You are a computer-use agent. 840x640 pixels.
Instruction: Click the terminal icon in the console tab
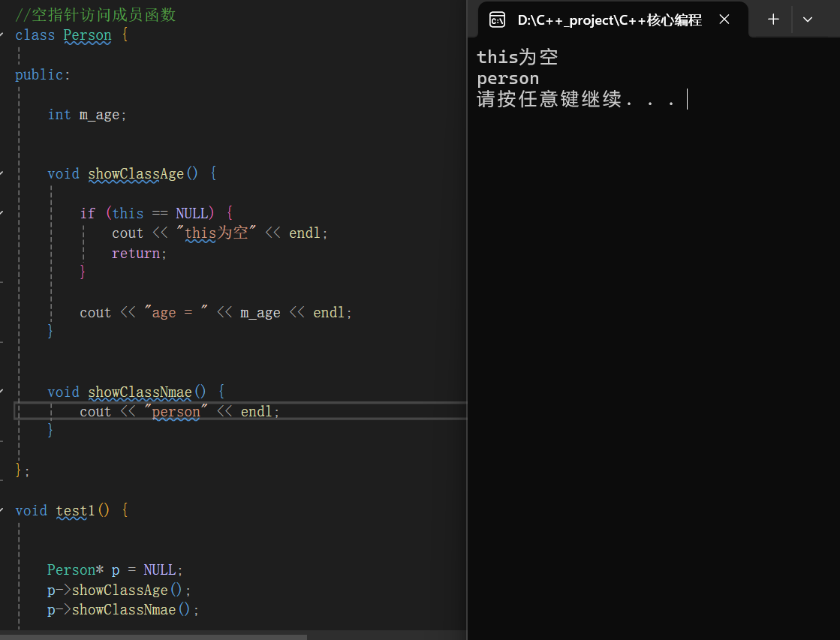[x=497, y=20]
